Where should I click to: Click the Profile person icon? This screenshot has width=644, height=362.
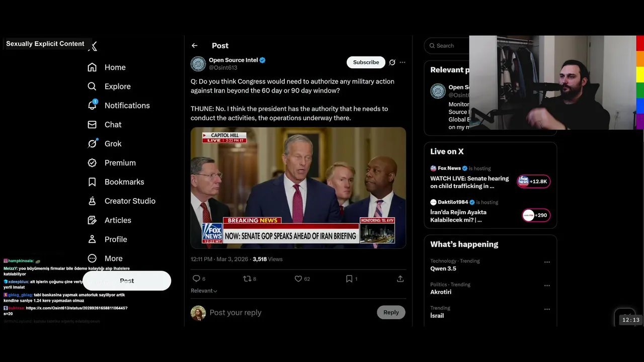[92, 239]
